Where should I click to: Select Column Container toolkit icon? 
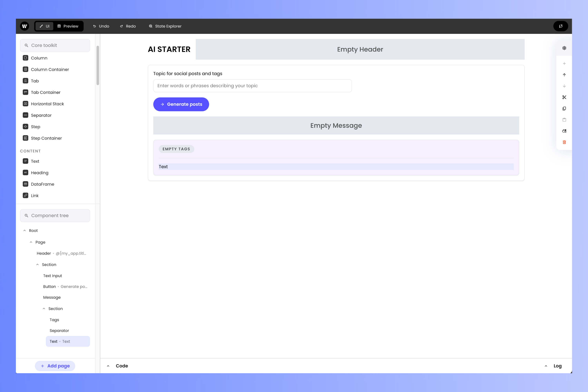[25, 69]
